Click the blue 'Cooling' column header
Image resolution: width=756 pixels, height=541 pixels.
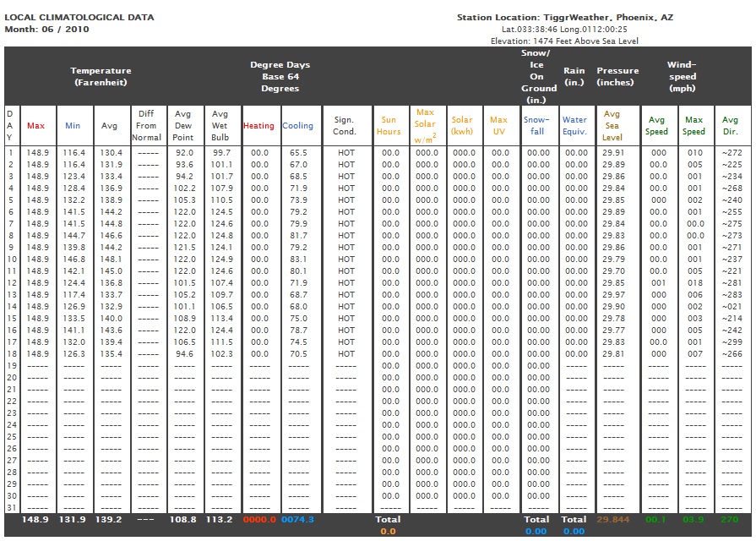click(297, 125)
